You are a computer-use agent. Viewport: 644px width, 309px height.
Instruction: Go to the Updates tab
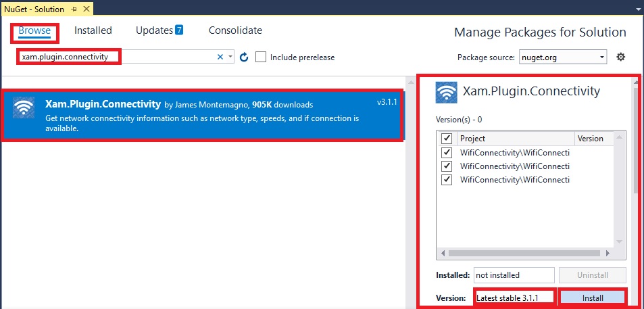pos(155,30)
